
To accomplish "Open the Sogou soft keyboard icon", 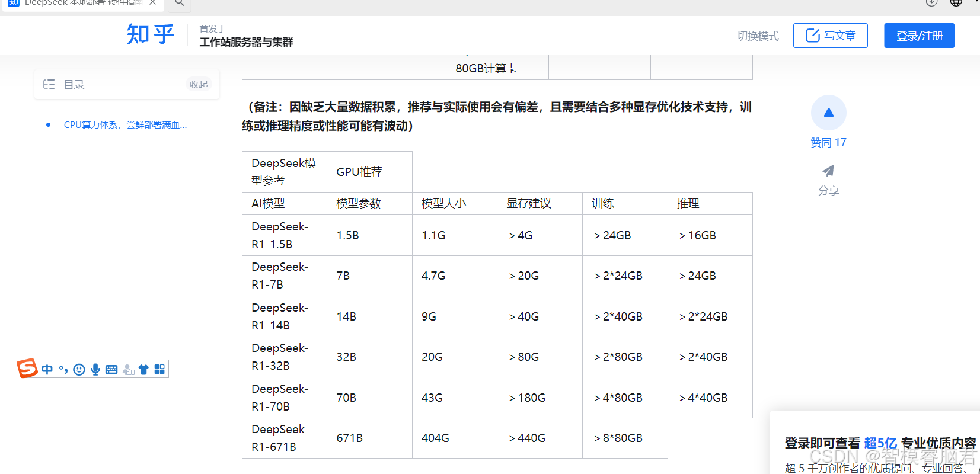I will 111,369.
